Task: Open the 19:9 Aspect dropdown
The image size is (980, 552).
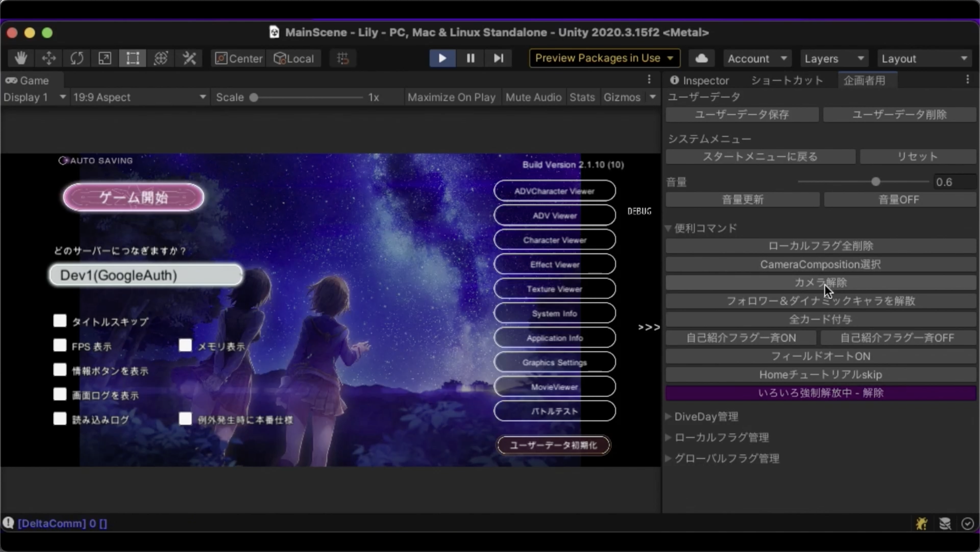Action: point(139,97)
